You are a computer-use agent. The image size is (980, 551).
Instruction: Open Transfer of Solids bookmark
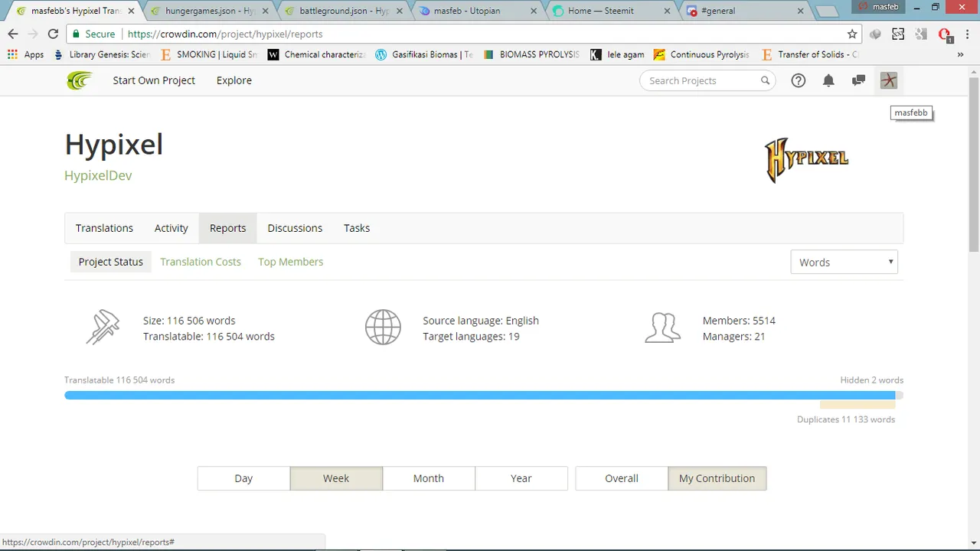coord(810,54)
